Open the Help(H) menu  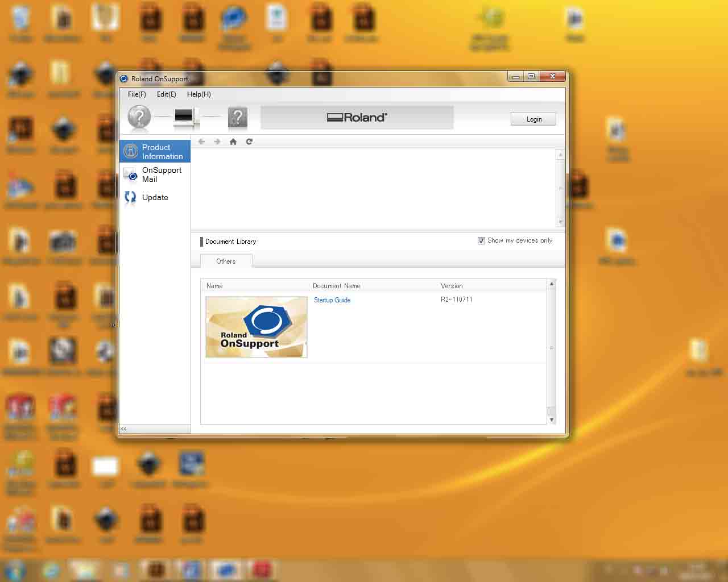(198, 94)
